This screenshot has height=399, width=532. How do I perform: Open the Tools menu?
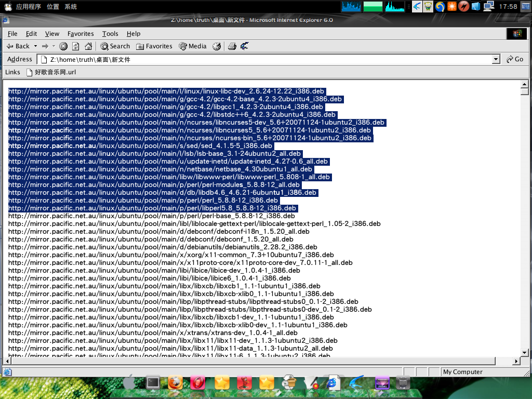click(x=110, y=34)
